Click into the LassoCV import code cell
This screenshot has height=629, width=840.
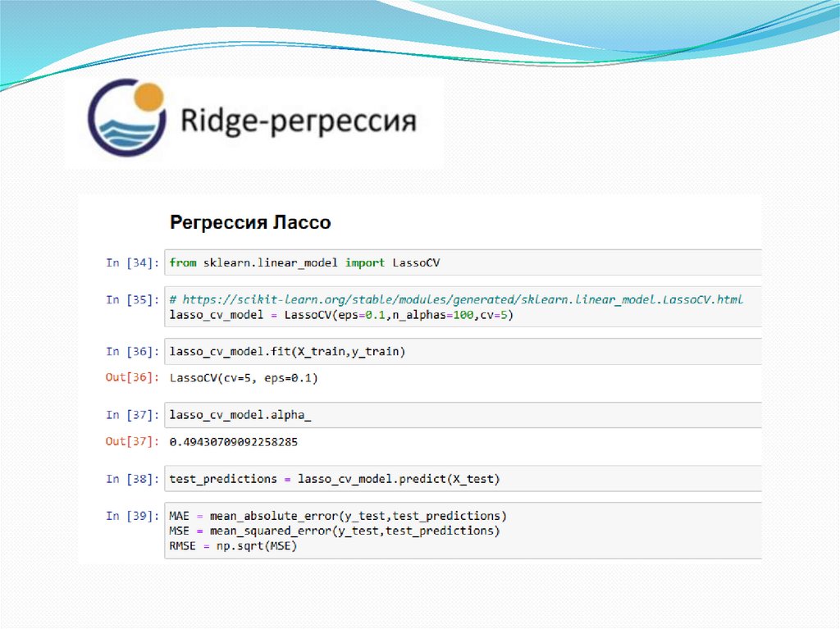click(x=459, y=262)
